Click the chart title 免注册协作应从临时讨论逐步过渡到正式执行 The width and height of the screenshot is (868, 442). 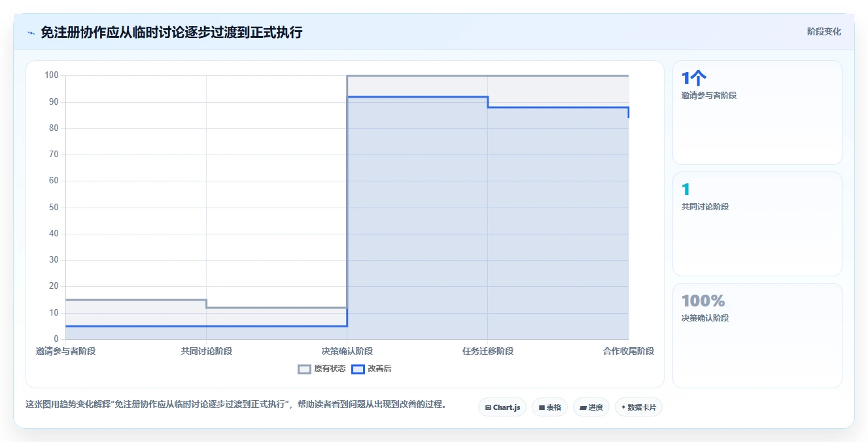[171, 33]
